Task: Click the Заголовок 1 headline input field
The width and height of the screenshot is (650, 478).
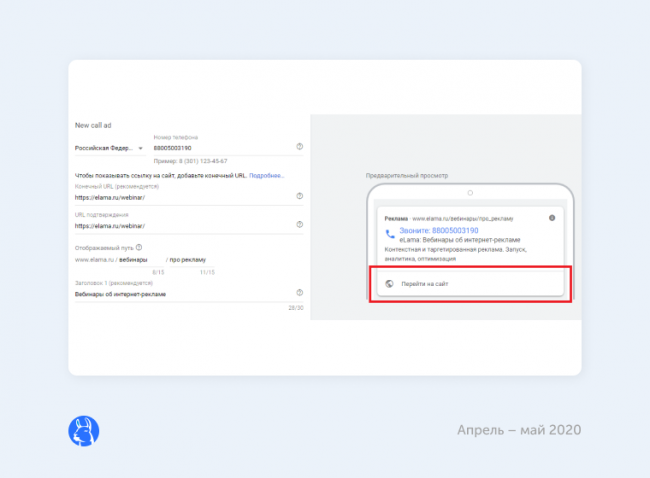Action: point(180,294)
